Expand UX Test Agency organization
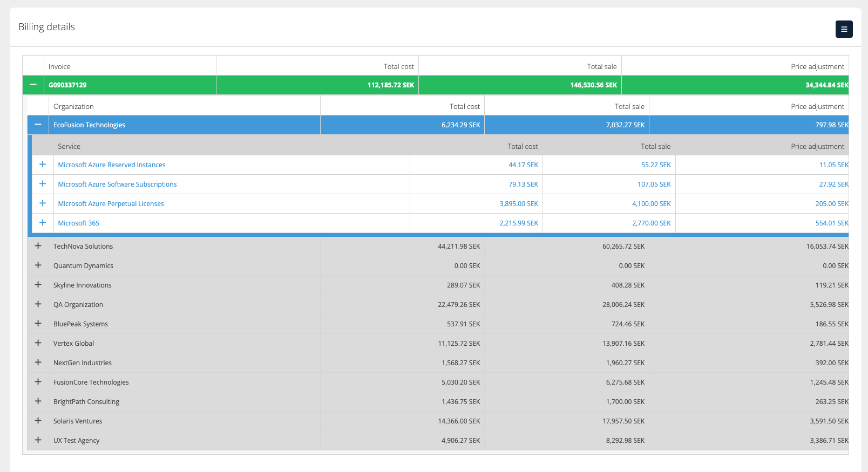Image resolution: width=868 pixels, height=472 pixels. (38, 440)
